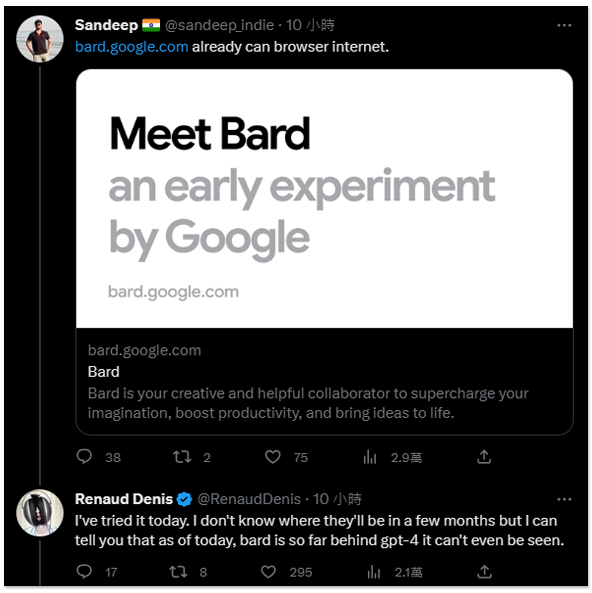Share Renaud Denis's tweet

484,571
